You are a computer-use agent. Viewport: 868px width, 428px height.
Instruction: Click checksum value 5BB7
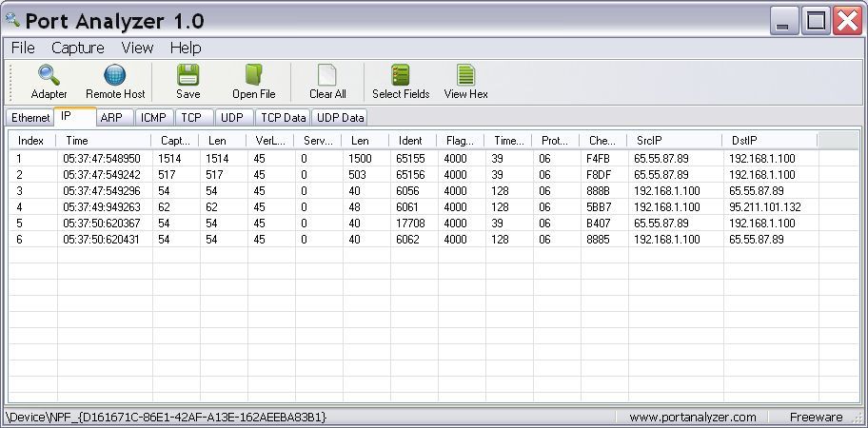[x=598, y=207]
